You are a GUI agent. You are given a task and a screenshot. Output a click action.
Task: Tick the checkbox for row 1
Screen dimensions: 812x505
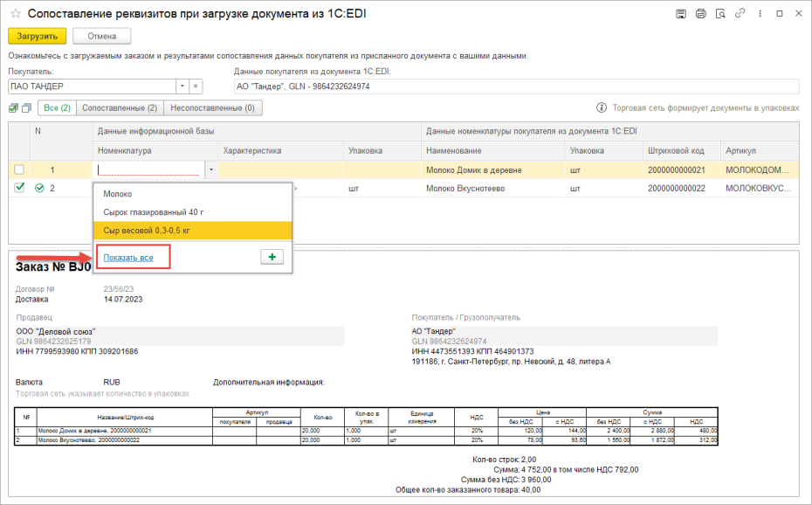19,169
